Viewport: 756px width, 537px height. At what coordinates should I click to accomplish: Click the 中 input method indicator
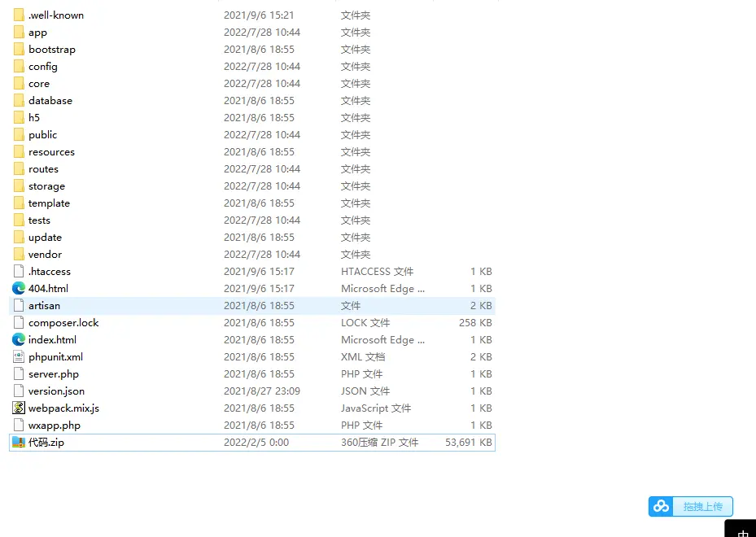(743, 533)
